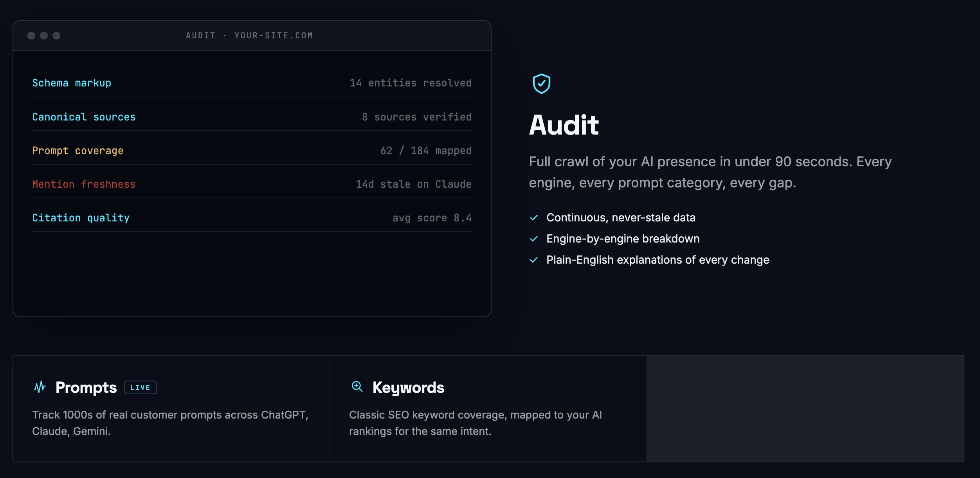This screenshot has height=478, width=980.
Task: Open the Prompts card heading
Action: [x=86, y=388]
